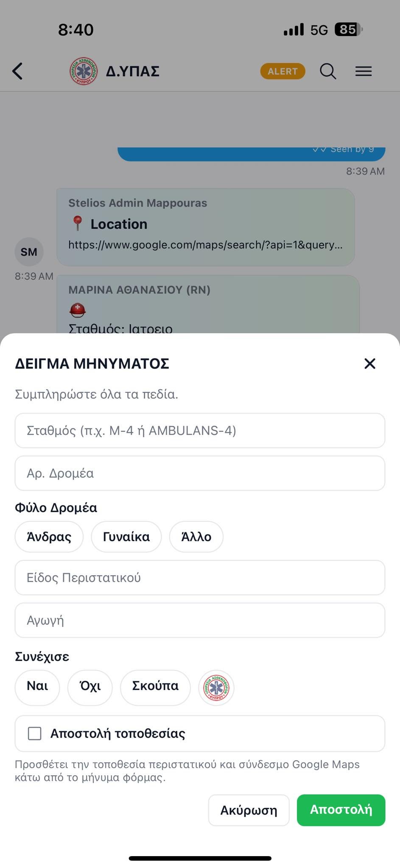Screen dimensions: 400x868
Task: Open the search magnifier icon
Action: click(327, 71)
